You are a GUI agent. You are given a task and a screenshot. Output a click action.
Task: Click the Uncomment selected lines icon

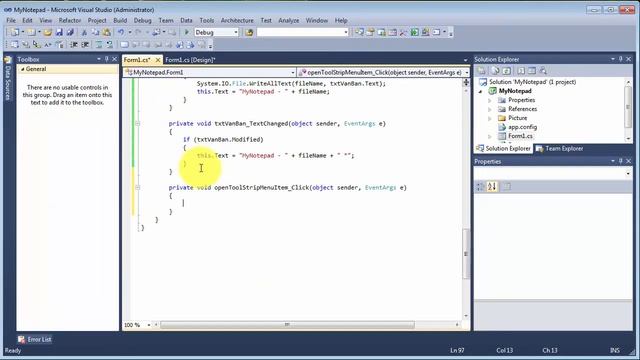pos(109,44)
